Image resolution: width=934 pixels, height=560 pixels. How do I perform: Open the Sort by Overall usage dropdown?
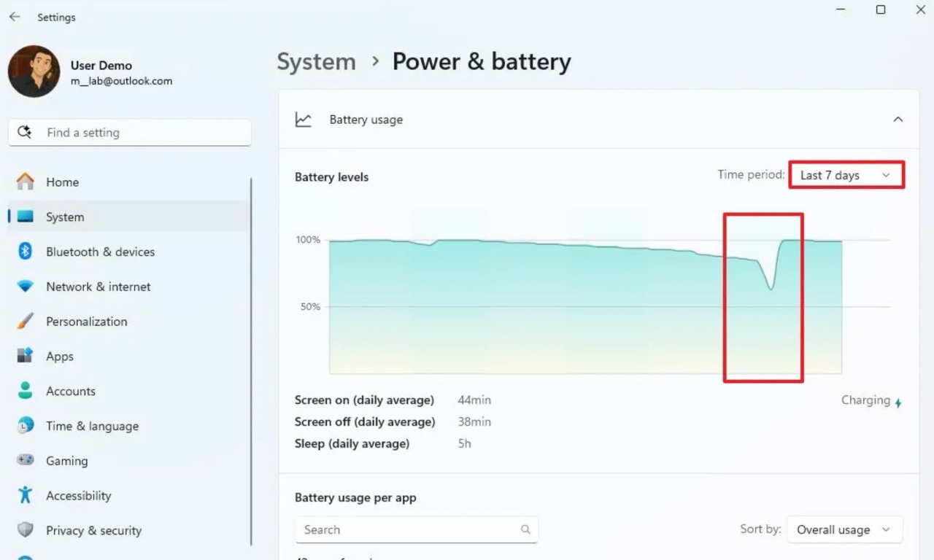pyautogui.click(x=844, y=530)
